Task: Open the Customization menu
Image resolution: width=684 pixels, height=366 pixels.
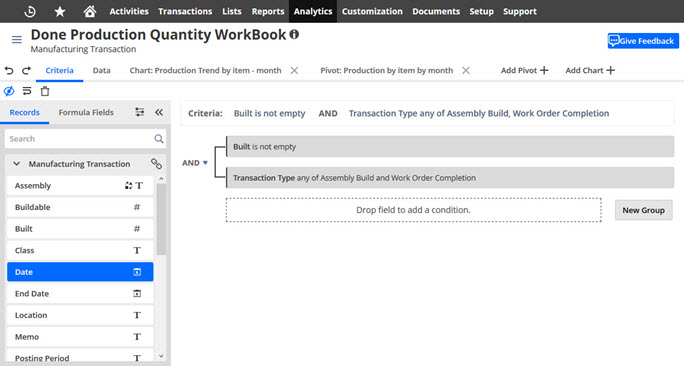Action: (x=372, y=11)
